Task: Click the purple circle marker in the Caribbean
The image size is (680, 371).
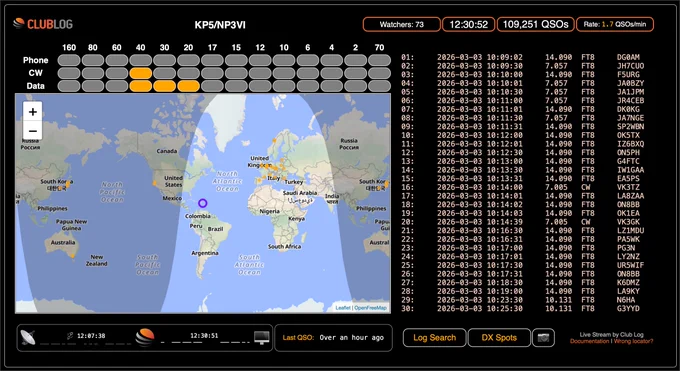Action: point(203,203)
